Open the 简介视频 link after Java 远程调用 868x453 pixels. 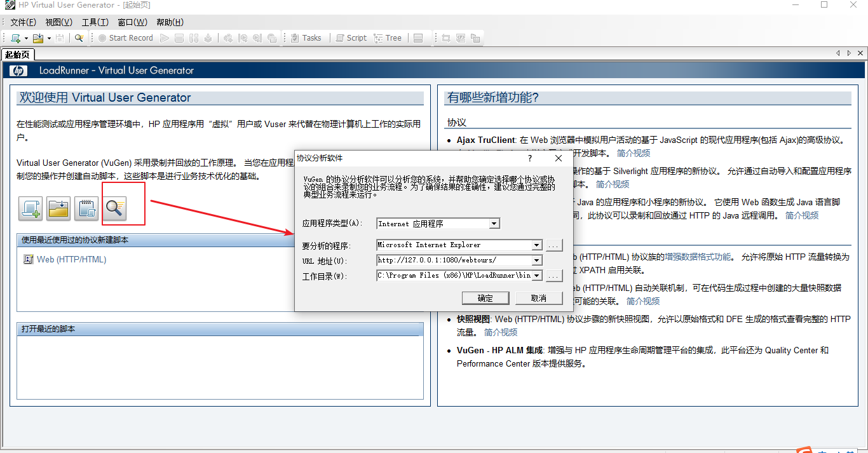[802, 215]
